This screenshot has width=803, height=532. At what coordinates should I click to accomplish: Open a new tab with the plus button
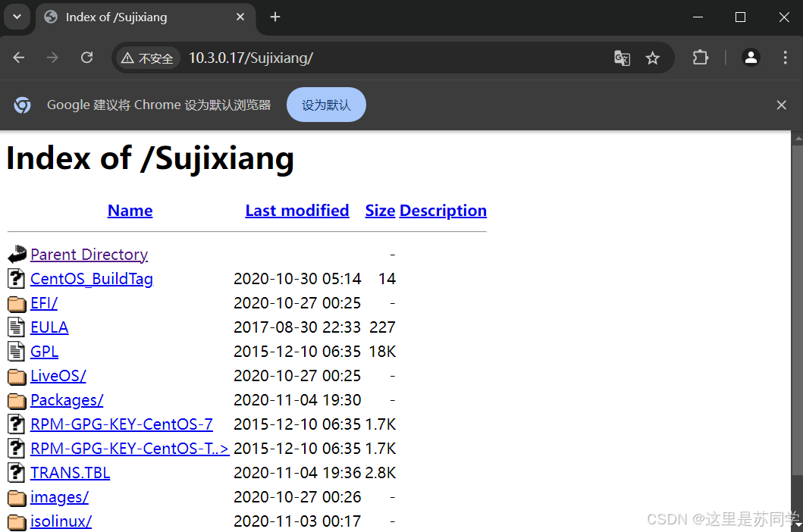click(x=275, y=17)
